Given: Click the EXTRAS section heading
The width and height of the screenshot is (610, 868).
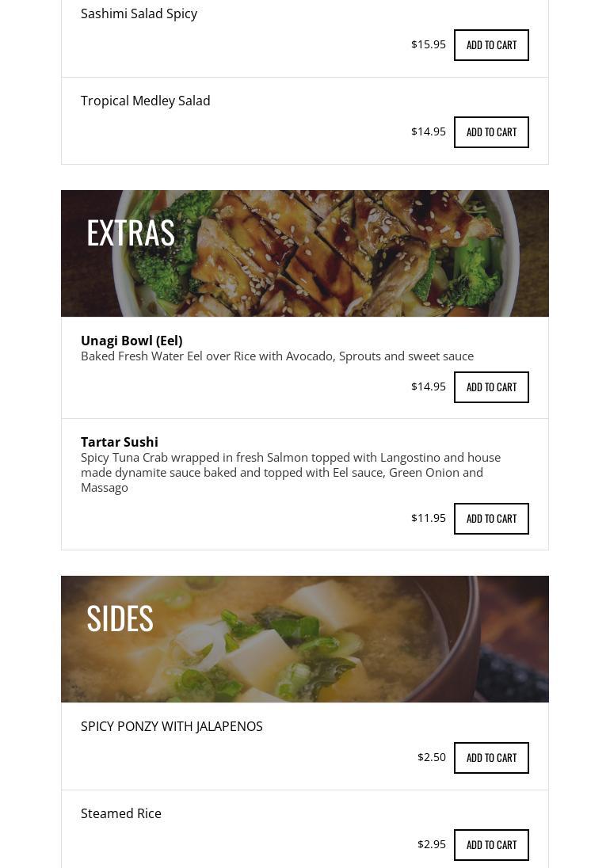Looking at the screenshot, I should 131,233.
